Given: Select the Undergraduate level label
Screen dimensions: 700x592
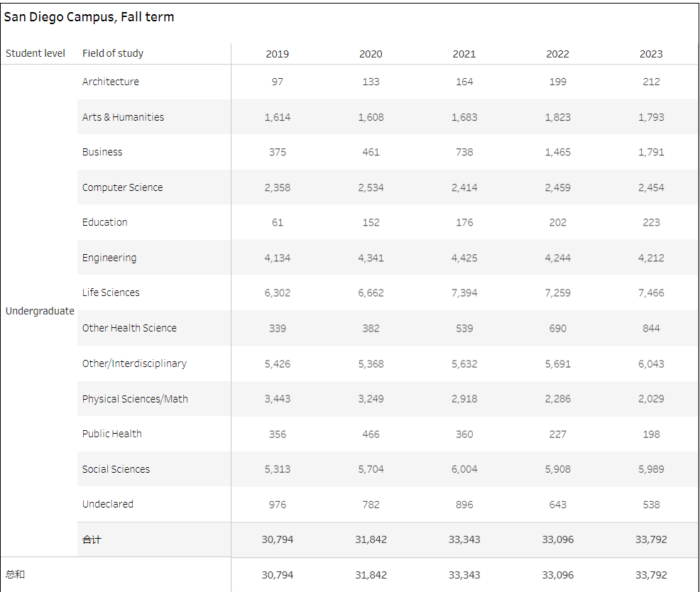Looking at the screenshot, I should 40,311.
